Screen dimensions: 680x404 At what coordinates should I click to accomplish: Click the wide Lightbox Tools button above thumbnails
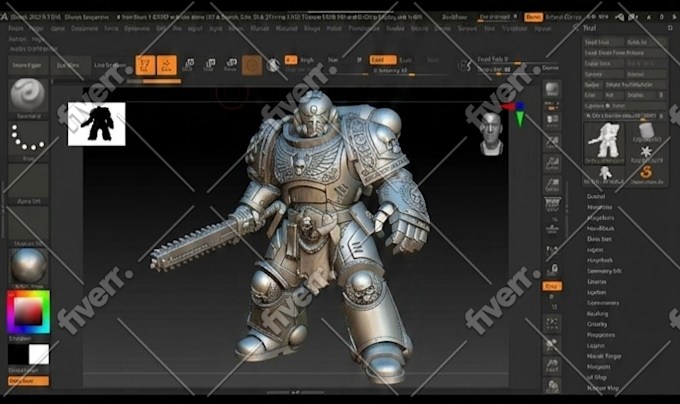click(x=624, y=105)
